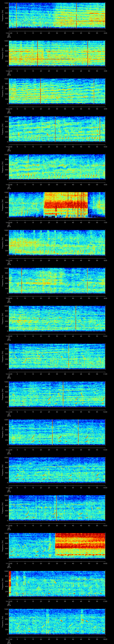114x644 pixels.
Task: Select the spectrogram panel starting at 14:01:00
Action: [x=57, y=16]
